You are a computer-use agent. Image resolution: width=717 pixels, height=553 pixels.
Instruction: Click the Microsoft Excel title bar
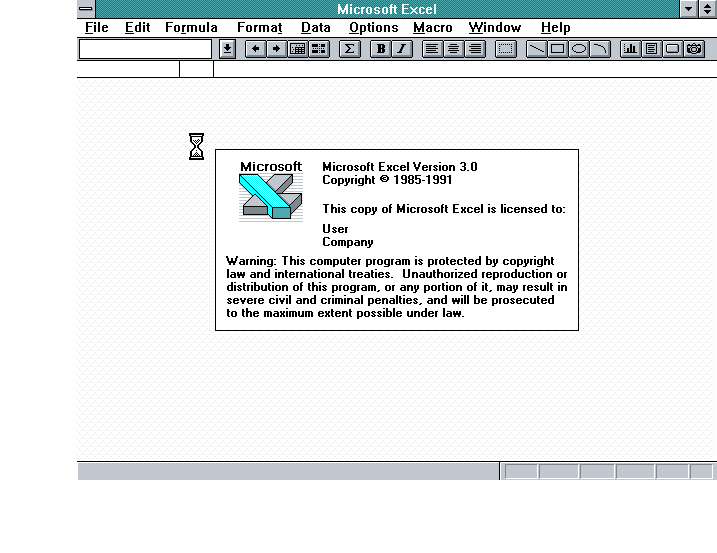click(387, 9)
